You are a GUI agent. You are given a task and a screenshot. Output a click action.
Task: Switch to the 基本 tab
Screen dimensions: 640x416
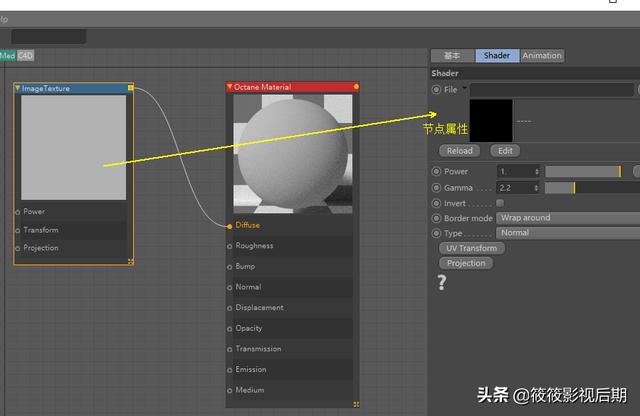(x=453, y=56)
